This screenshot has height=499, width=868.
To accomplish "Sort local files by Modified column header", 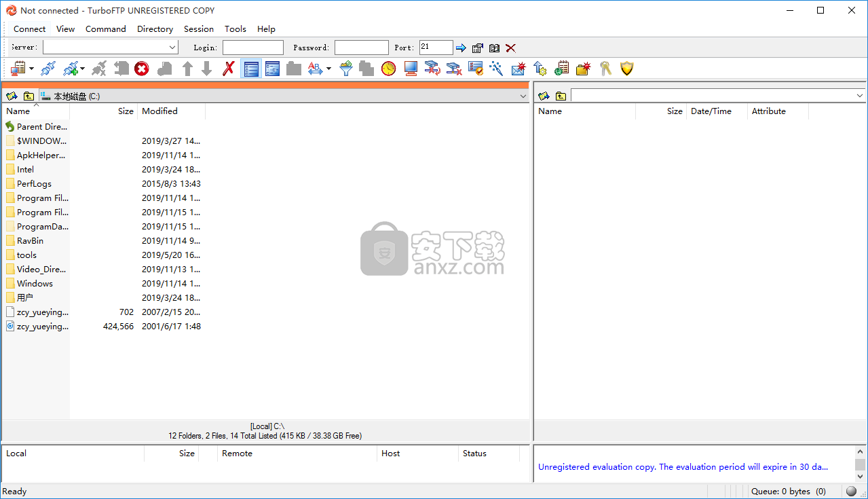I will pyautogui.click(x=172, y=111).
